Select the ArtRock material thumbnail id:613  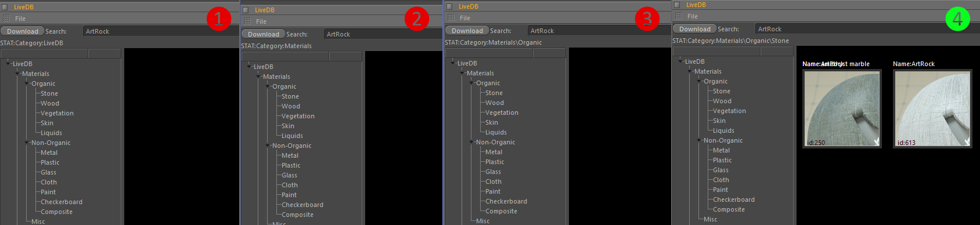[932, 108]
